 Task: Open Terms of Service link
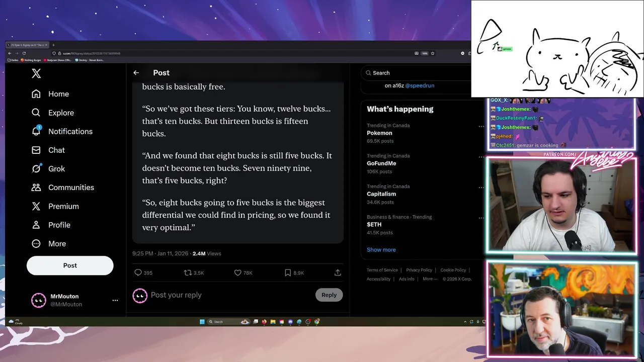pos(382,270)
